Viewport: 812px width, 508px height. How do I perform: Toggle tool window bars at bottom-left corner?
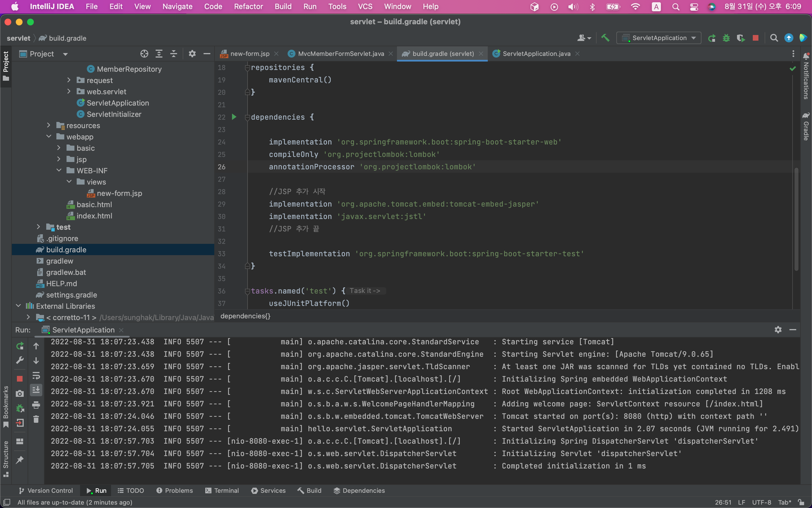coord(7,502)
